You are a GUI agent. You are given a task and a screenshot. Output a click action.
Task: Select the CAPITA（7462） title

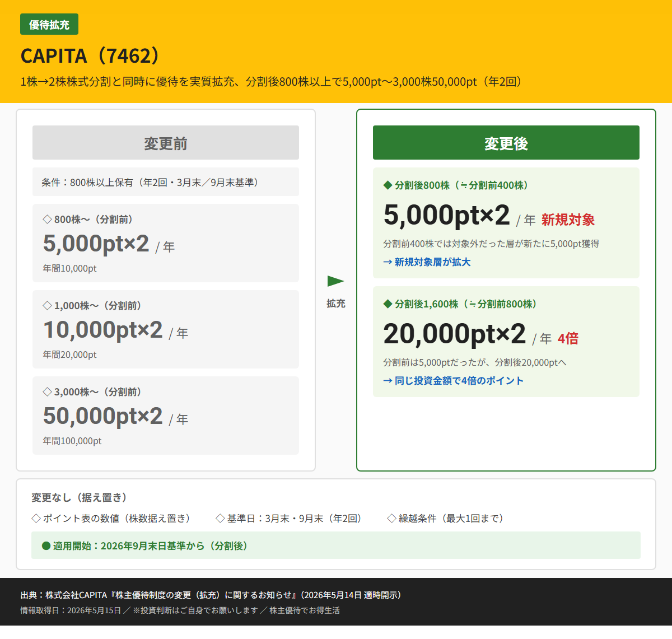90,56
